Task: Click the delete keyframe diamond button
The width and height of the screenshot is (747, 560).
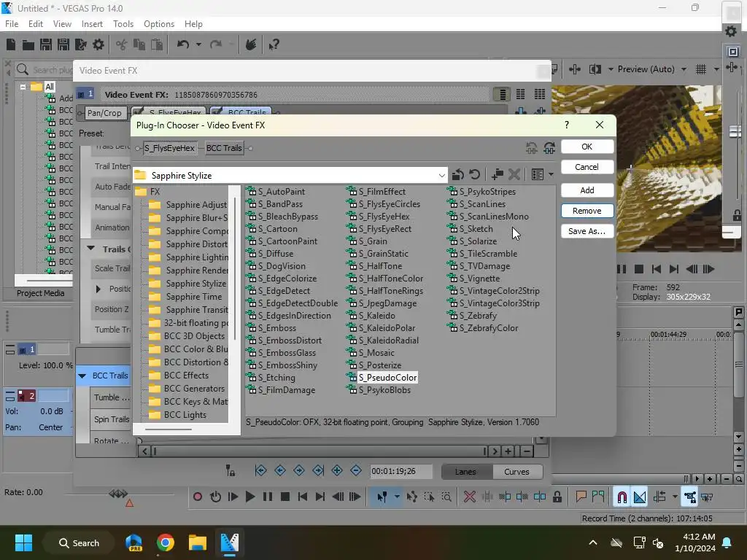Action: (356, 471)
